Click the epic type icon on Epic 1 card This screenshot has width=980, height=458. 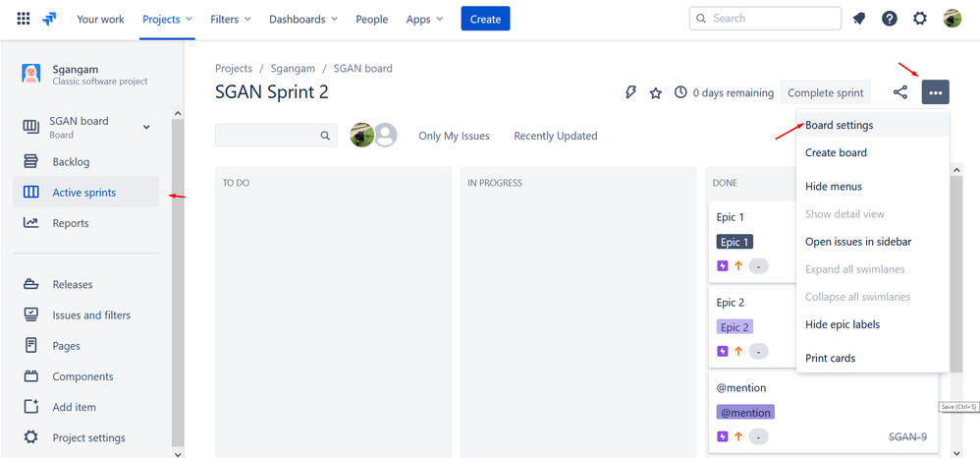click(x=723, y=266)
